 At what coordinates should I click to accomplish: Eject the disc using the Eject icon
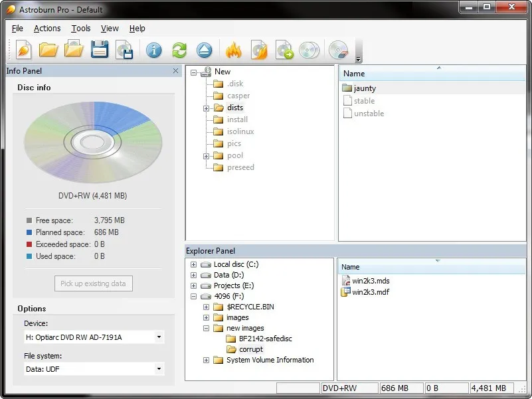[x=204, y=50]
